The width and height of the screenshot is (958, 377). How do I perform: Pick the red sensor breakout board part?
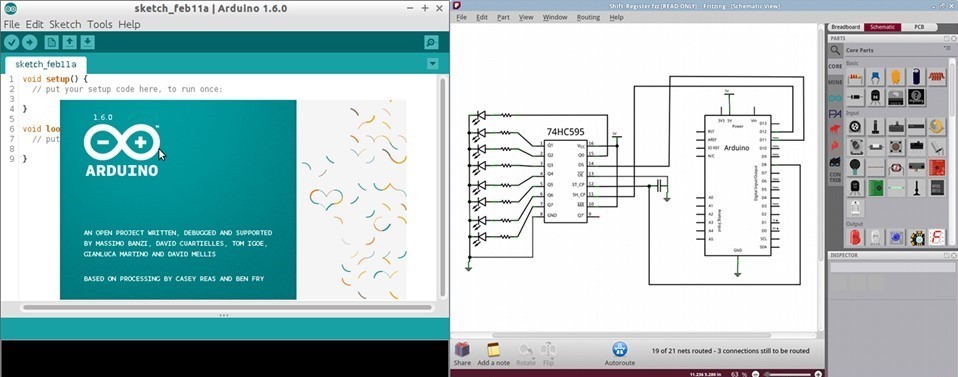point(936,167)
